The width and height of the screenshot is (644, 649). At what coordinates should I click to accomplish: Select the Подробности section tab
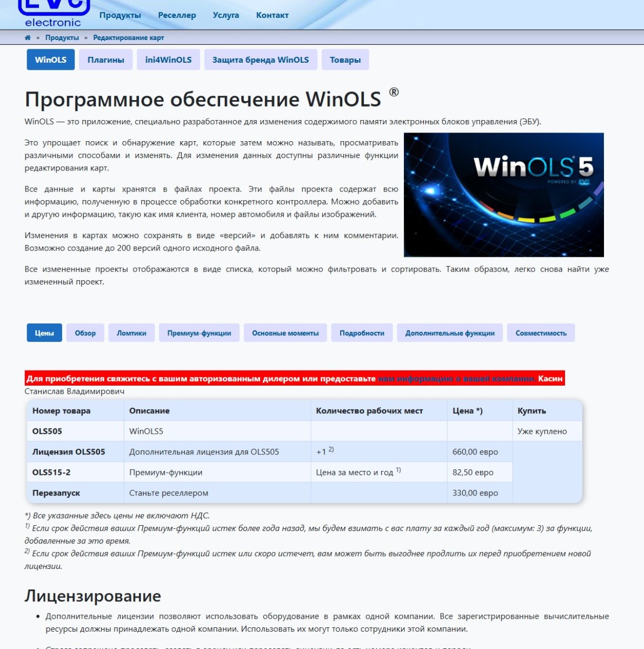point(362,333)
